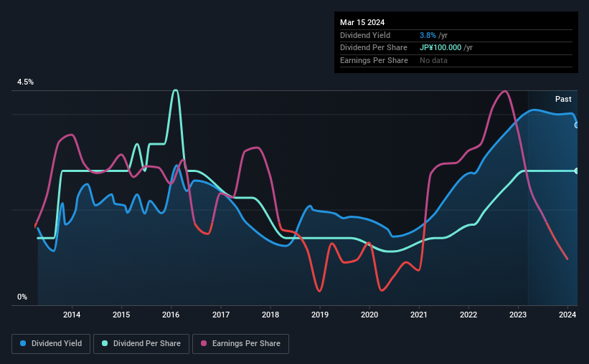Click the JP¥100.000 dividend per share value

pyautogui.click(x=440, y=48)
